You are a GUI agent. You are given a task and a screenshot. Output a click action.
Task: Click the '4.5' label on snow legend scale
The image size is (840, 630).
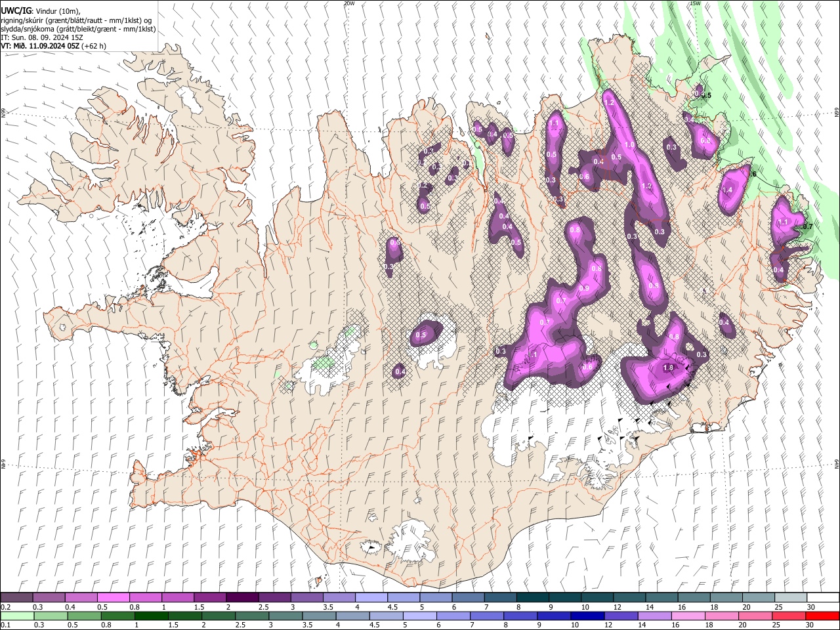[392, 607]
